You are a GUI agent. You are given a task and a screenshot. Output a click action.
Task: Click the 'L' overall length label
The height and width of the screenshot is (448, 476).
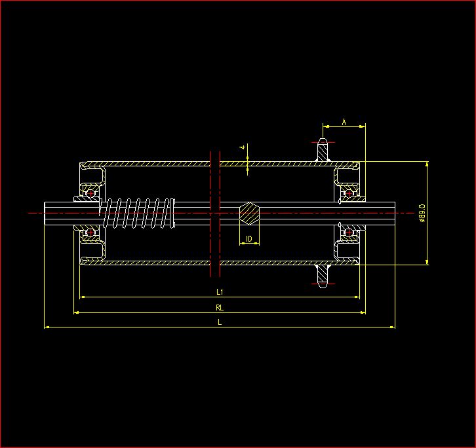[x=220, y=322]
